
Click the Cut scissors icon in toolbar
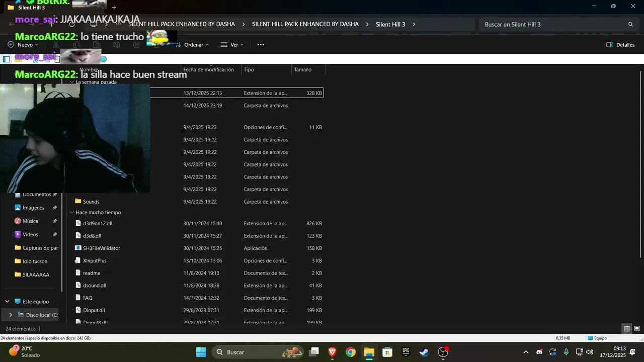56,45
